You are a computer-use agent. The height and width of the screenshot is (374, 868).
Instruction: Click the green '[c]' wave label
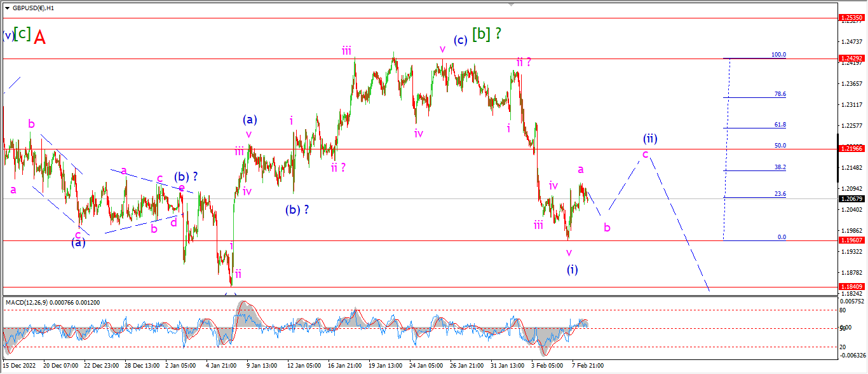point(22,33)
